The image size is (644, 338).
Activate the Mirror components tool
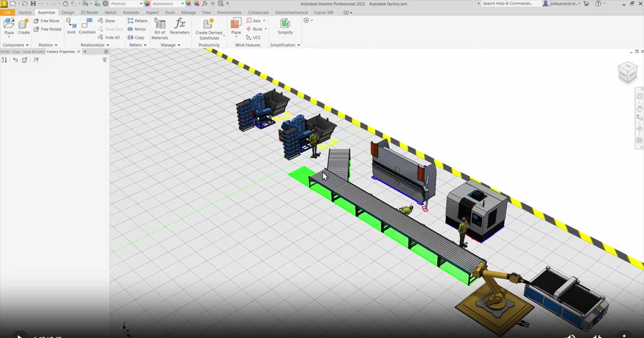(137, 29)
